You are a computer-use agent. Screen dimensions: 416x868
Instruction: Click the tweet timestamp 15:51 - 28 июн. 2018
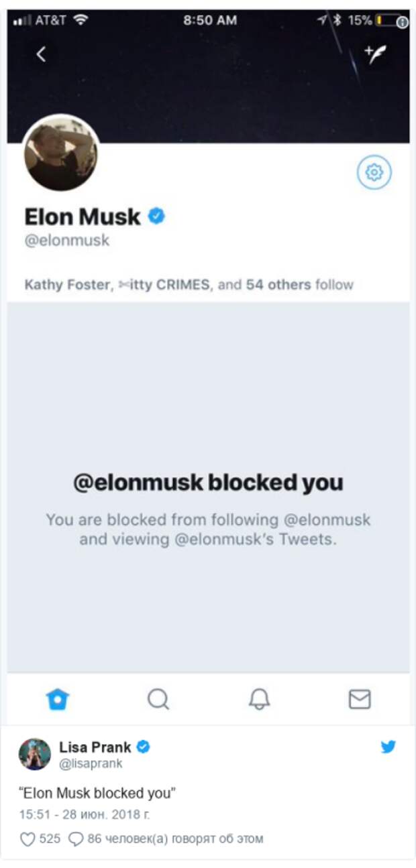(x=84, y=814)
